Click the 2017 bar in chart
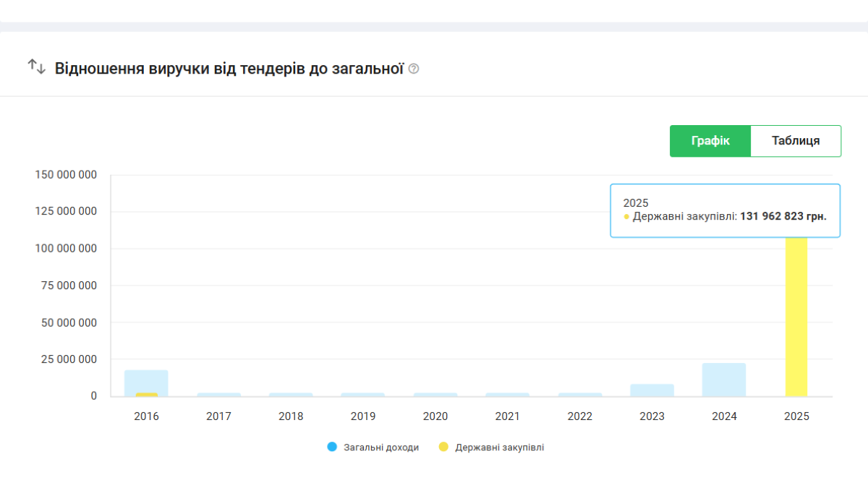The image size is (868, 488). [x=218, y=394]
